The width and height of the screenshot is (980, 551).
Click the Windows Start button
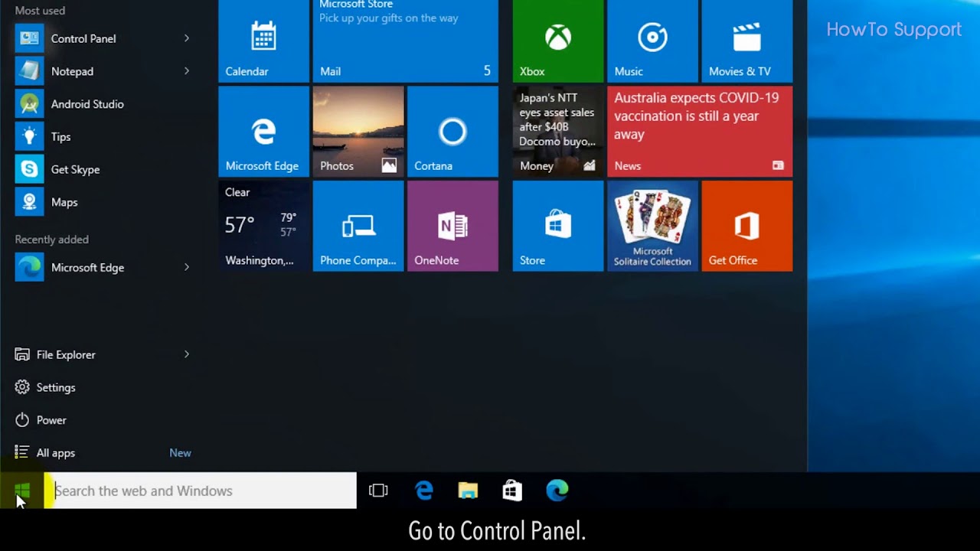[x=21, y=491]
